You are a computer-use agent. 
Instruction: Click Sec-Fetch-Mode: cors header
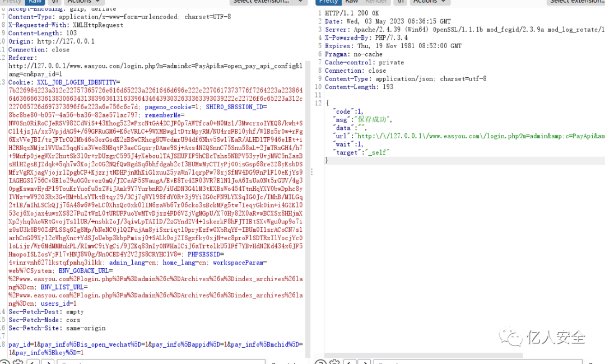(x=44, y=320)
